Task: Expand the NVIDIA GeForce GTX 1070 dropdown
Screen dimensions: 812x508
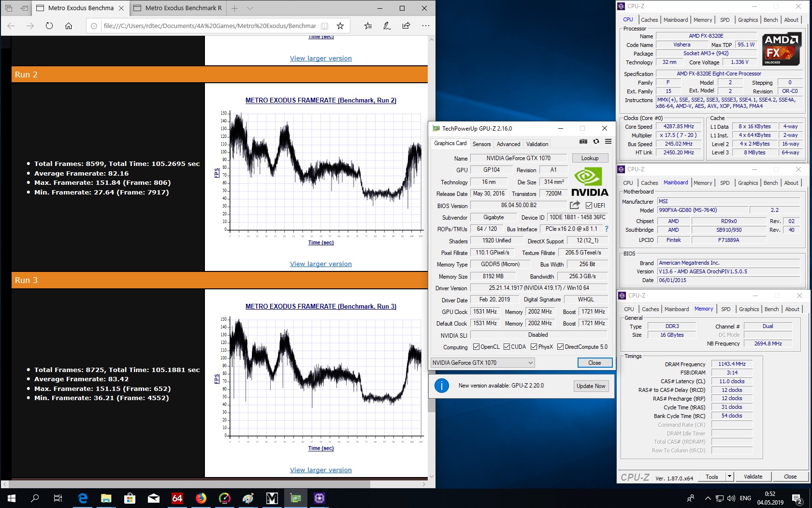Action: 482,363
